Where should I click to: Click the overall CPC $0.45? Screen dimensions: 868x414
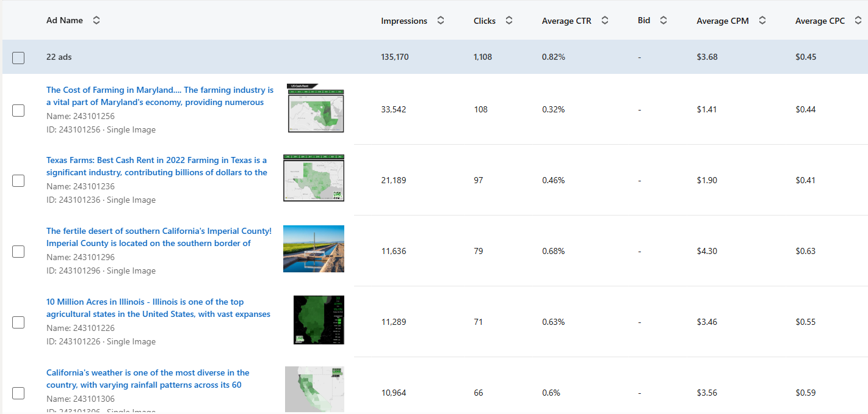[806, 57]
